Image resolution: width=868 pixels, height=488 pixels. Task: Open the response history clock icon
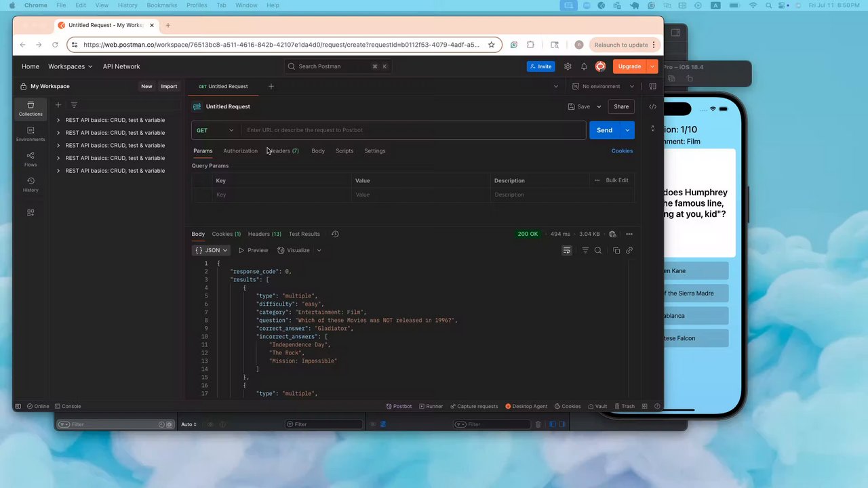coord(335,234)
